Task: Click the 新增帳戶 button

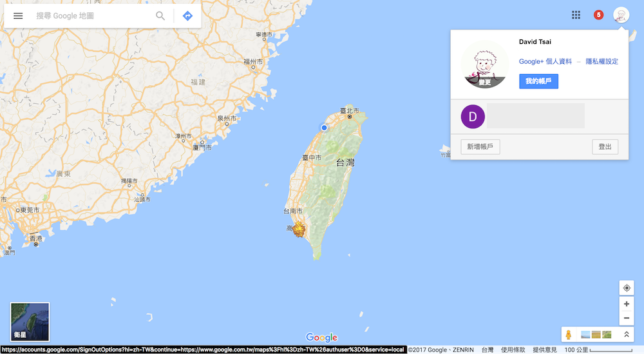Action: point(480,147)
